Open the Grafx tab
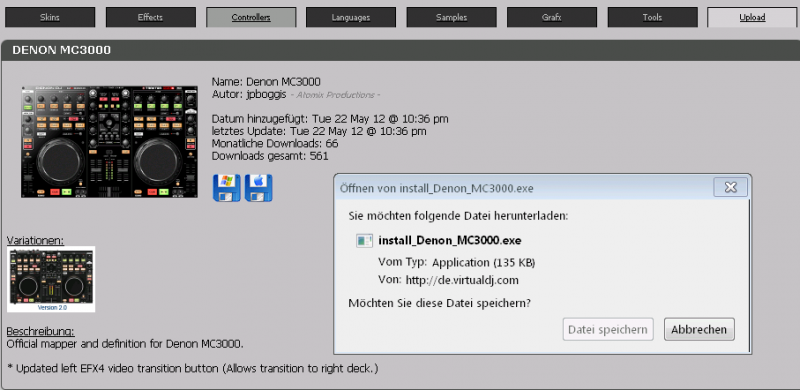The height and width of the screenshot is (390, 800). (x=552, y=17)
